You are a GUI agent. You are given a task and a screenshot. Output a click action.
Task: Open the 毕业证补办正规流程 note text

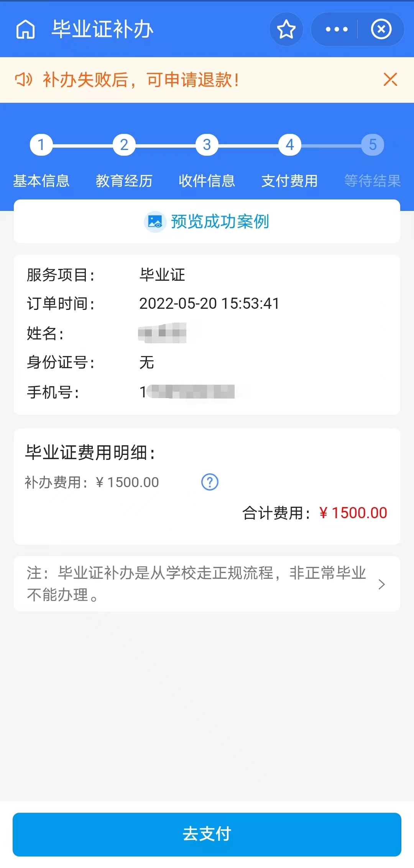196,584
